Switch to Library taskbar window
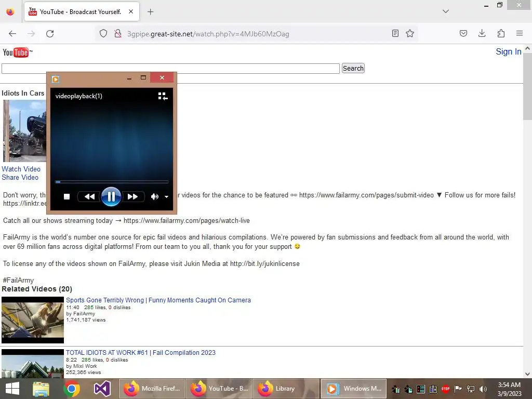532x399 pixels. pyautogui.click(x=286, y=389)
